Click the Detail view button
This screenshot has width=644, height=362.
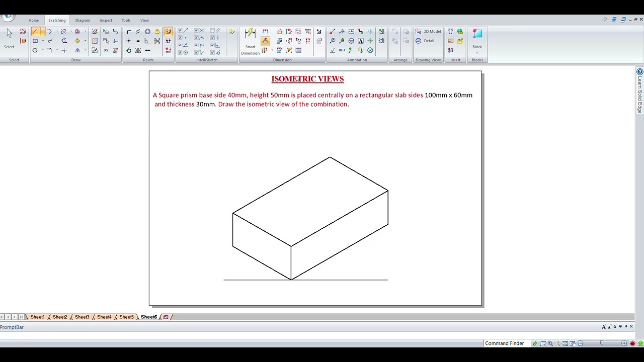pos(426,41)
